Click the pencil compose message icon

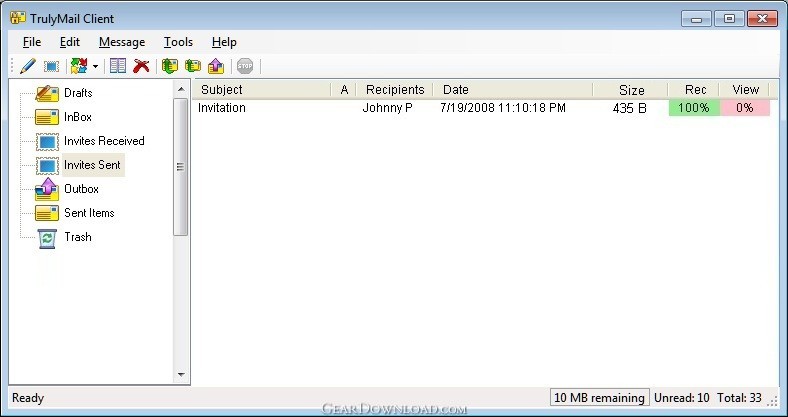(28, 66)
